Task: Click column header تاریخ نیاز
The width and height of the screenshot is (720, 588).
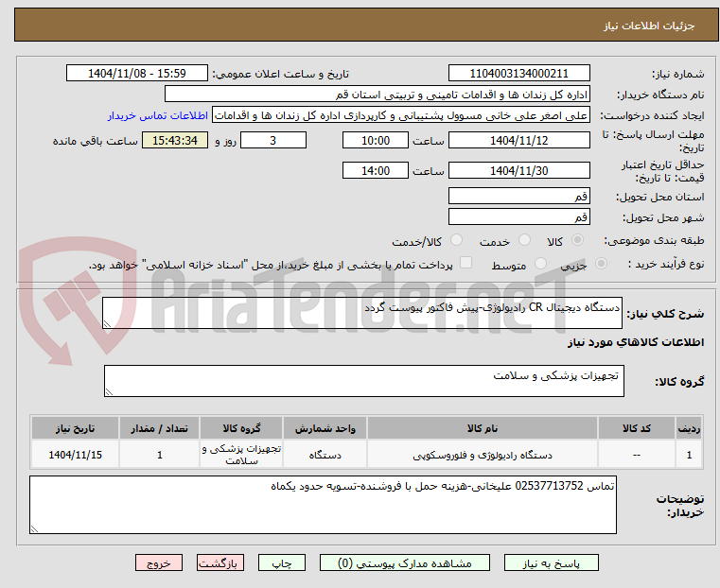Action: pyautogui.click(x=76, y=428)
